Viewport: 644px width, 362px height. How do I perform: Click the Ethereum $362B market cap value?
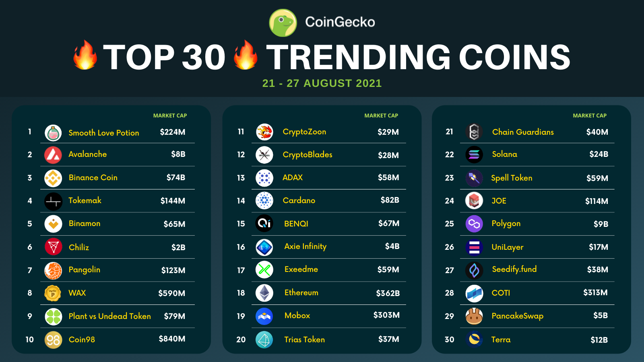(388, 293)
